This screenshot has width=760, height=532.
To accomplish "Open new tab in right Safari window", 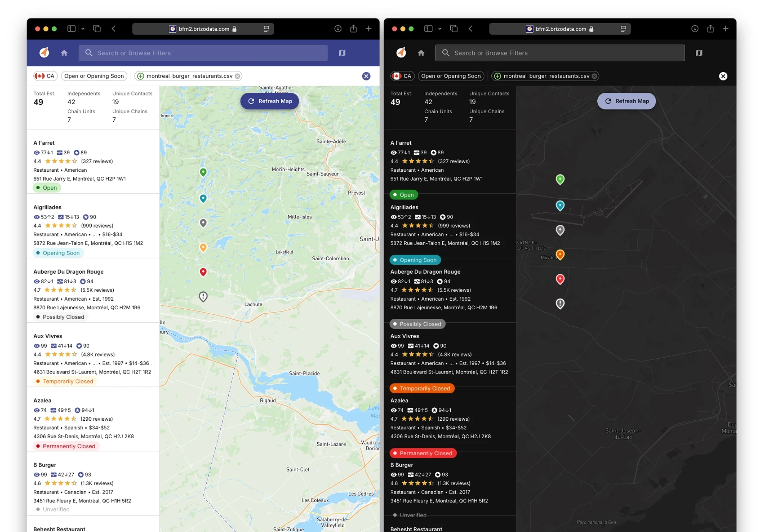I will pyautogui.click(x=725, y=28).
